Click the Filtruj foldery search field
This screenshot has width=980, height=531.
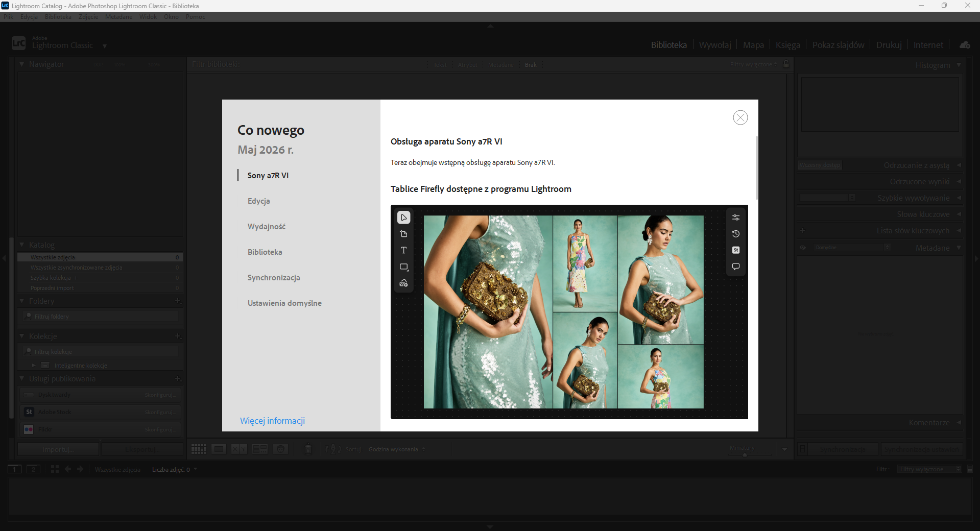[101, 317]
